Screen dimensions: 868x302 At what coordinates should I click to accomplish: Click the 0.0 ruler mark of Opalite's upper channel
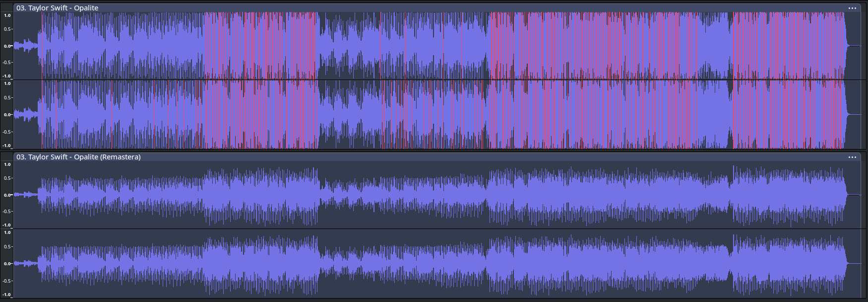tap(7, 46)
